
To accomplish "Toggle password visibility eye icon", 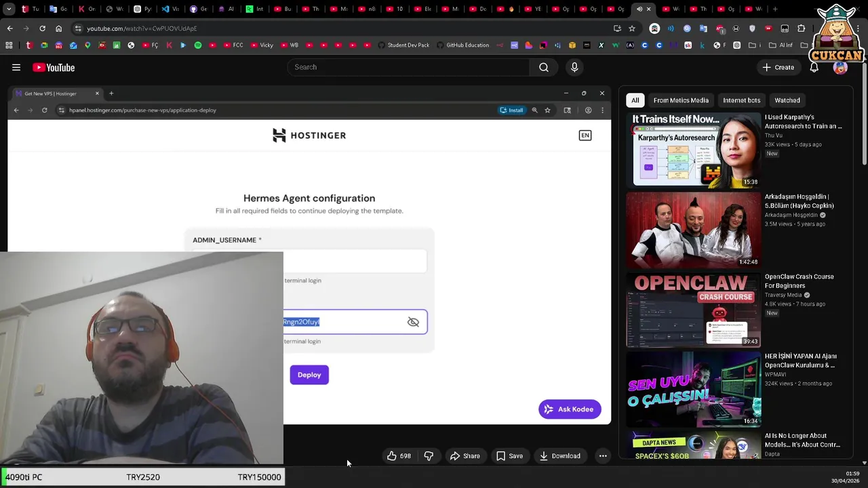I will [x=413, y=322].
